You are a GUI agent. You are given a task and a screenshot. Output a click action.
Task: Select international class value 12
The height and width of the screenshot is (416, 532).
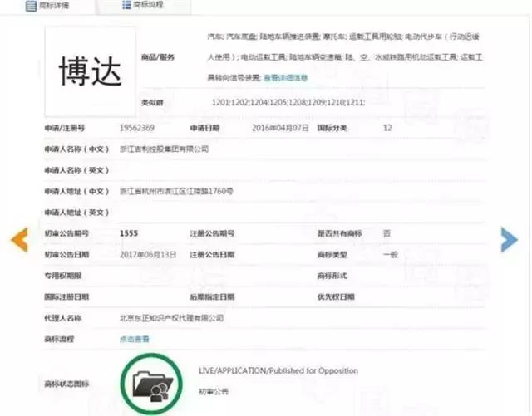pos(387,128)
